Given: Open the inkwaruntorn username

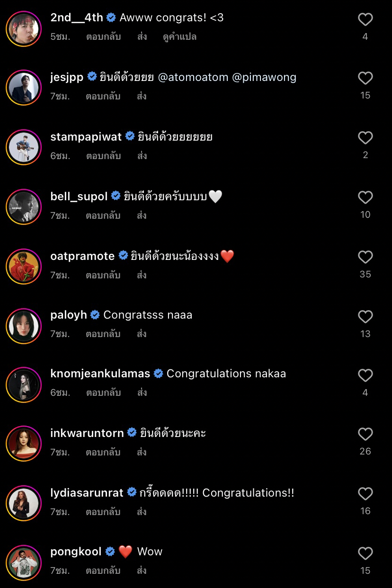Looking at the screenshot, I should pyautogui.click(x=87, y=433).
